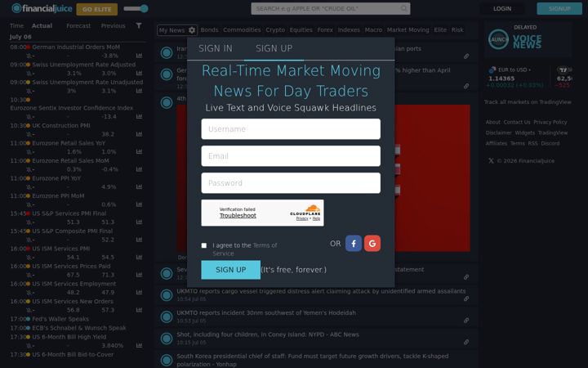Viewport: 588px width, 368px height.
Task: Sign up with Google icon
Action: point(372,244)
